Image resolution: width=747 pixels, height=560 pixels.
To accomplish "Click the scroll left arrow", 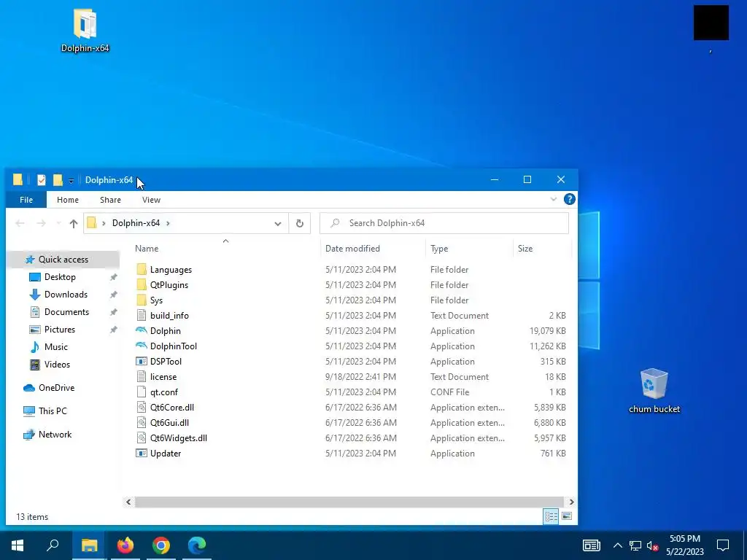I will pos(128,502).
